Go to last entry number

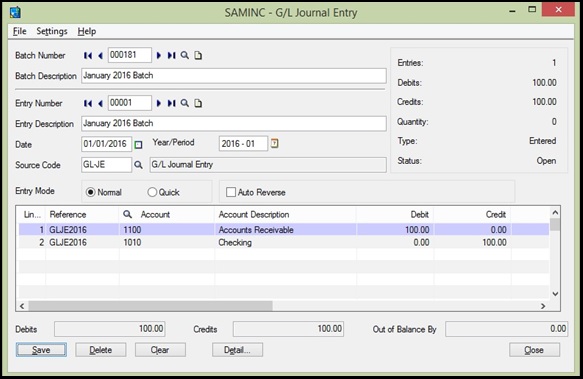point(171,103)
